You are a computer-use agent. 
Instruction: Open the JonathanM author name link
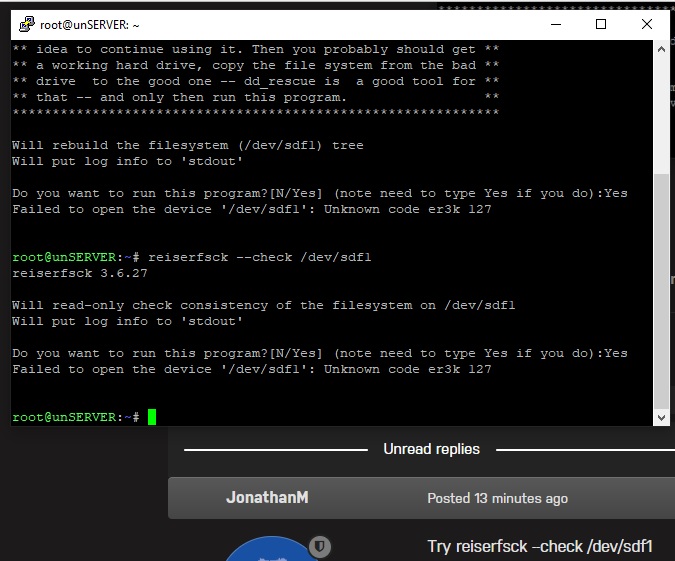(x=267, y=497)
